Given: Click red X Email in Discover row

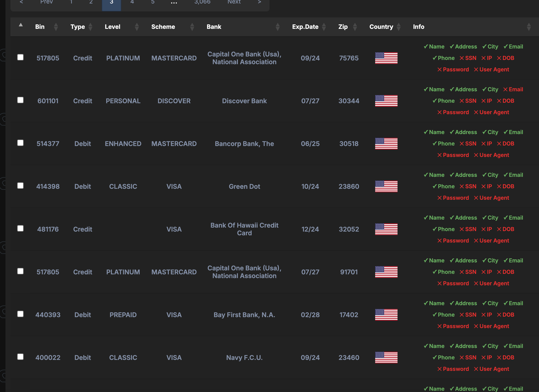Looking at the screenshot, I should tap(513, 90).
